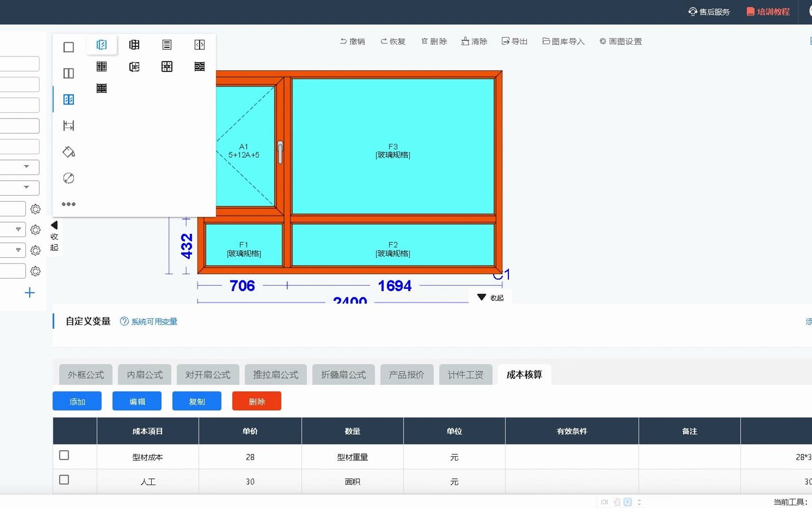The height and width of the screenshot is (508, 812).
Task: Choose the dense grid screen icon
Action: coord(101,66)
